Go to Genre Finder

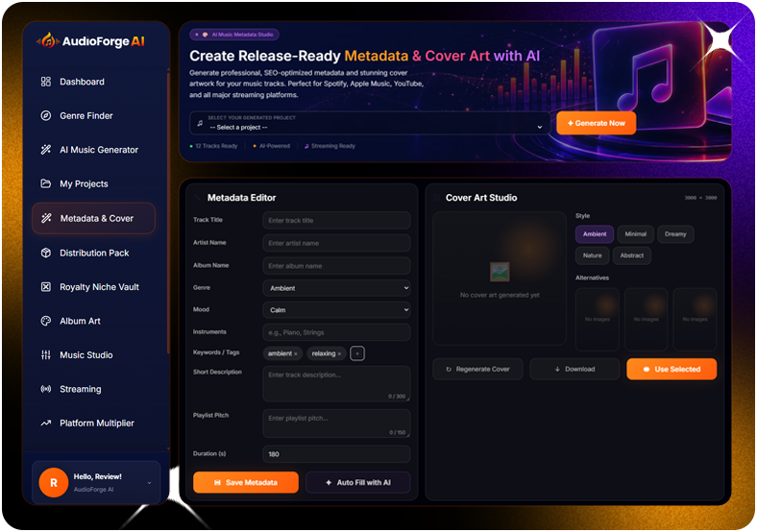85,115
